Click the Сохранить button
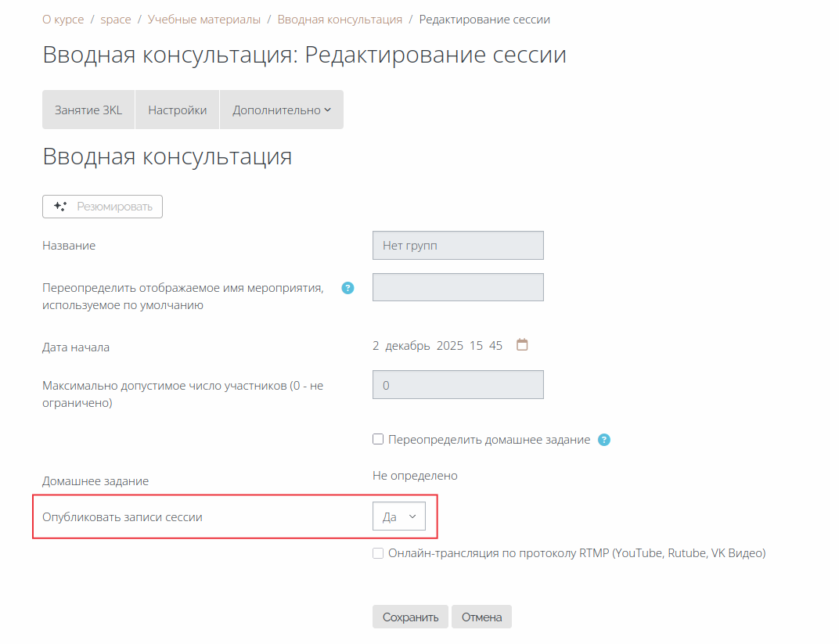 pos(410,617)
